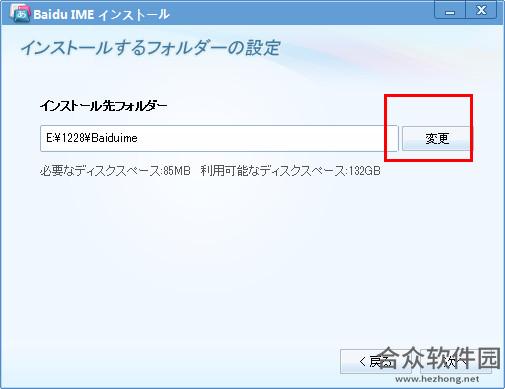Click required disk space text 85MB
This screenshot has height=389, width=505.
click(115, 171)
